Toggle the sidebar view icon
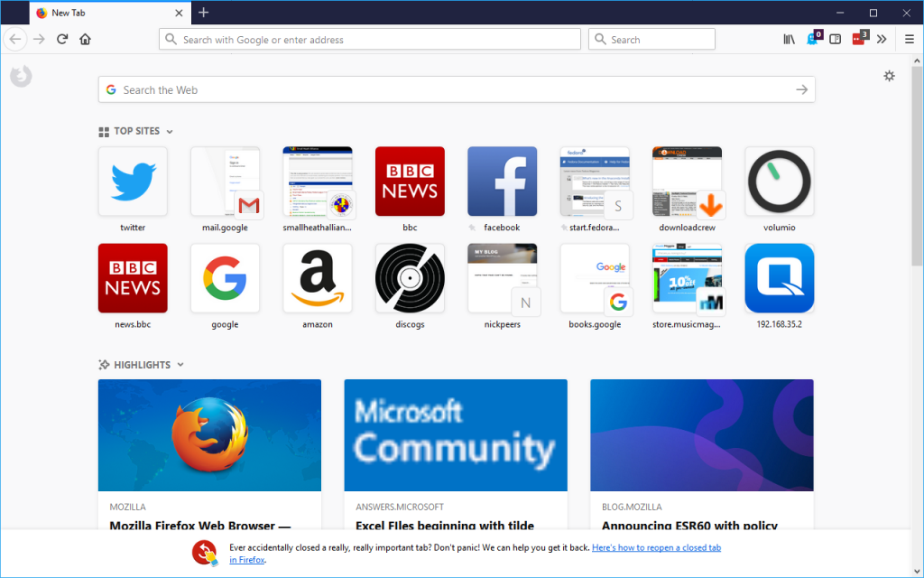This screenshot has height=578, width=924. pos(836,39)
